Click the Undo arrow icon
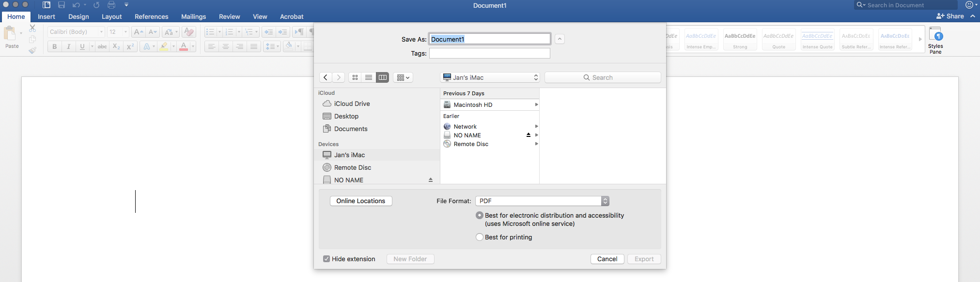The image size is (980, 282). click(76, 5)
